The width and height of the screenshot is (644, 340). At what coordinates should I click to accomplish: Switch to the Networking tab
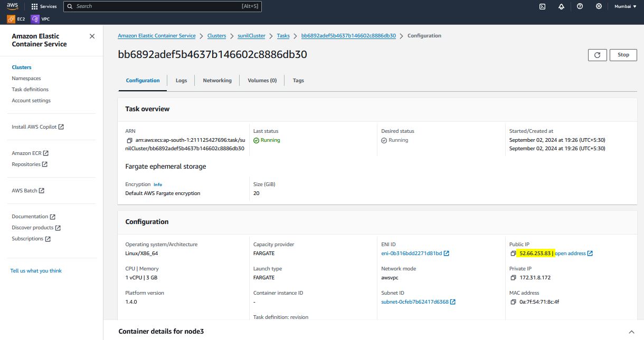click(217, 81)
